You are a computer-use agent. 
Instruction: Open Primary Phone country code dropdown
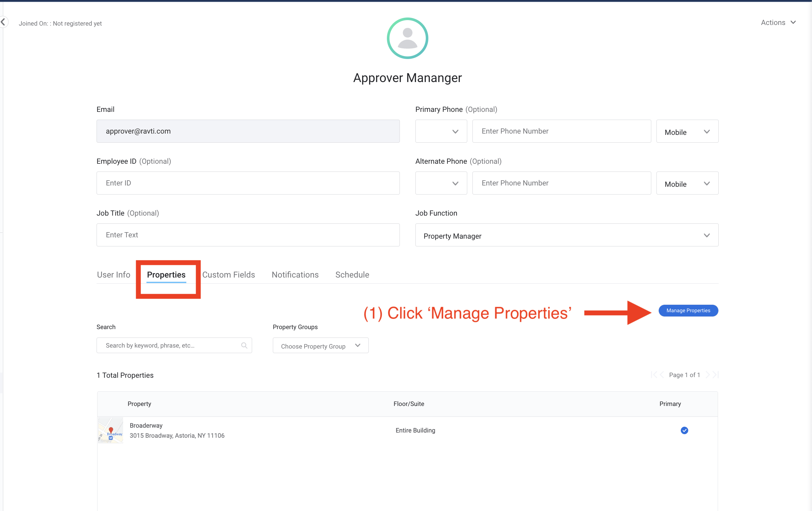441,131
